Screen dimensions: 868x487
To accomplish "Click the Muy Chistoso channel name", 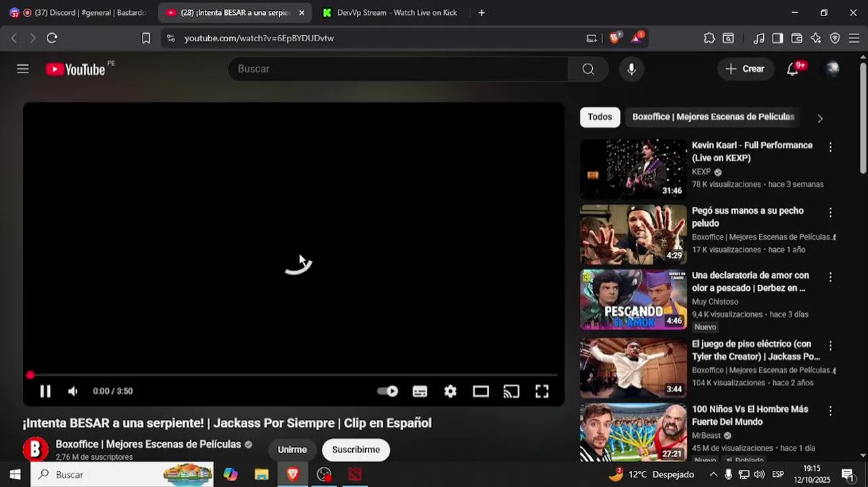I will [x=715, y=302].
